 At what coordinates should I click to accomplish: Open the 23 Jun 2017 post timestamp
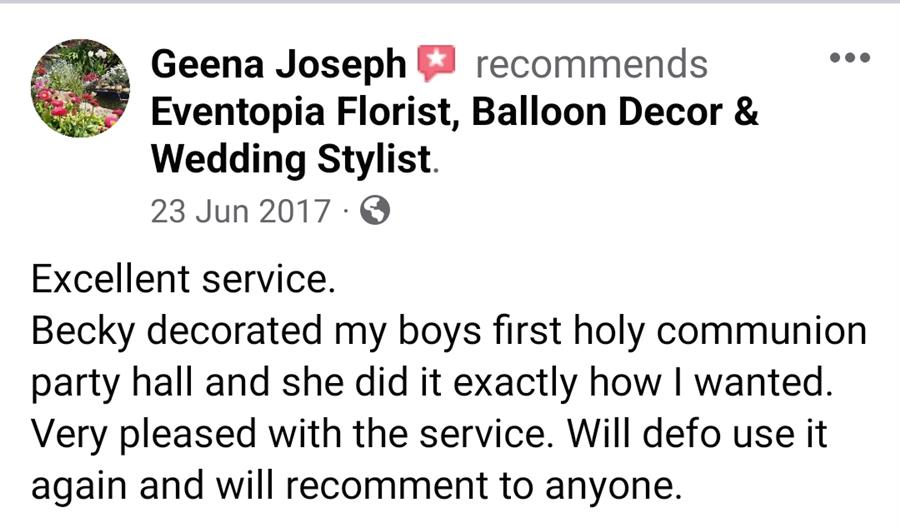point(240,211)
